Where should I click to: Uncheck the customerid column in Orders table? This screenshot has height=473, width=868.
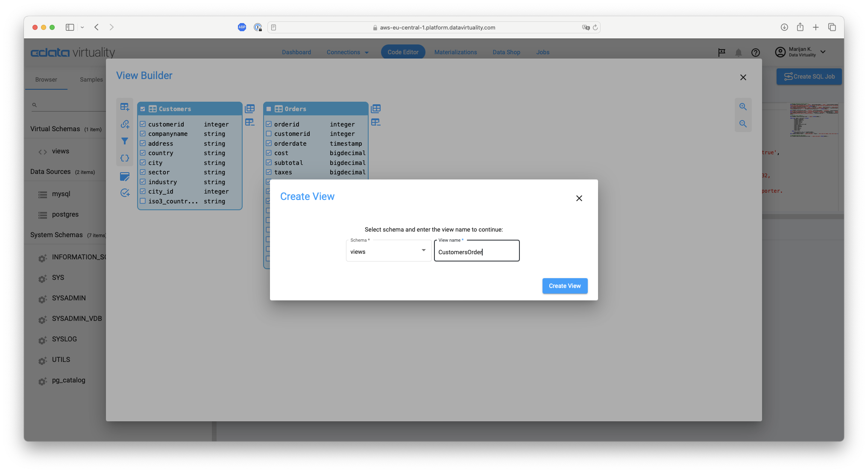269,134
